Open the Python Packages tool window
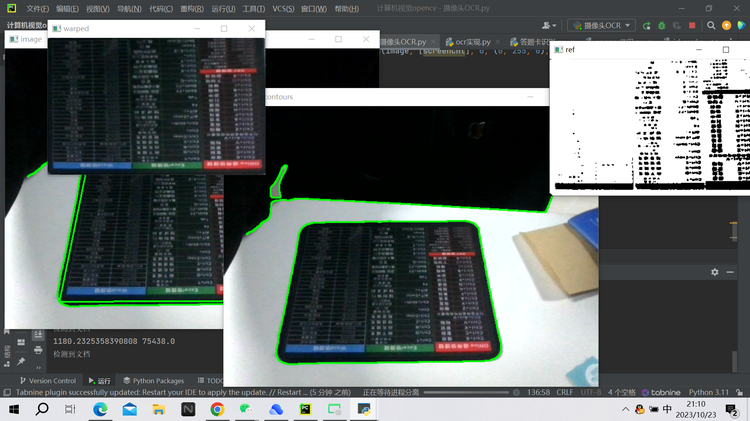750x421 pixels. tap(154, 381)
